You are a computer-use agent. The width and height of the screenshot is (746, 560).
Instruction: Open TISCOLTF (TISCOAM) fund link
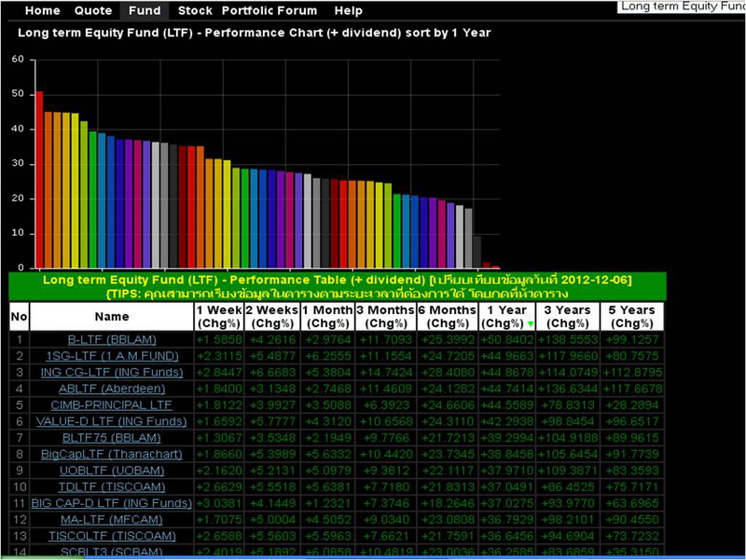[x=112, y=536]
